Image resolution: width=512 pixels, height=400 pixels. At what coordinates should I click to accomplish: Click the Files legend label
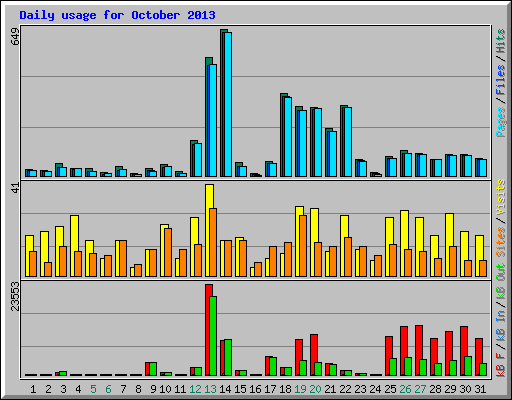[501, 80]
